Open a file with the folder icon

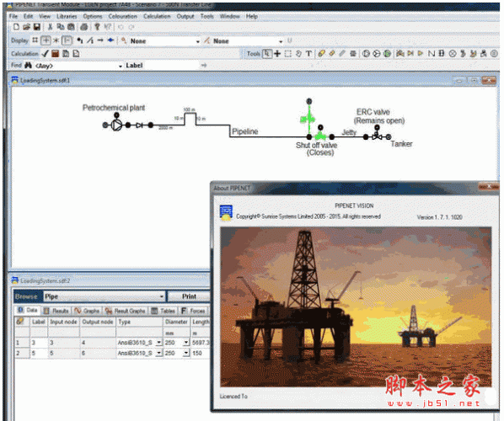pos(26,27)
